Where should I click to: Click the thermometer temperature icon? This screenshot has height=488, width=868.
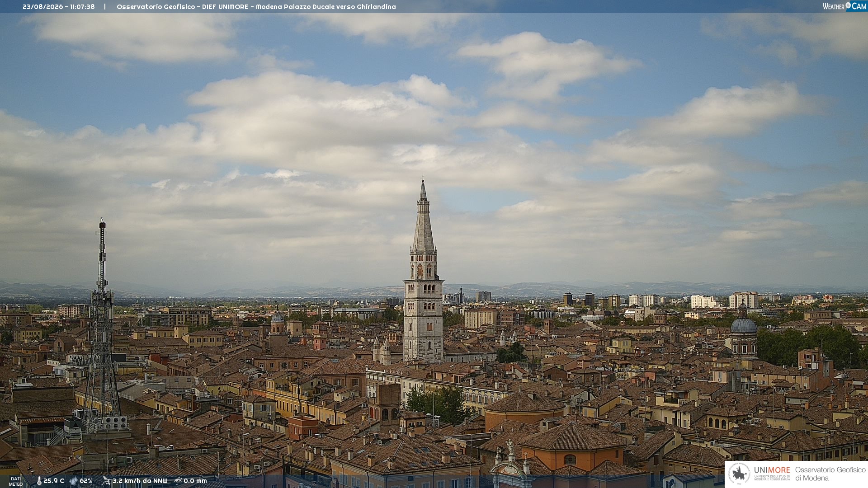coord(39,481)
